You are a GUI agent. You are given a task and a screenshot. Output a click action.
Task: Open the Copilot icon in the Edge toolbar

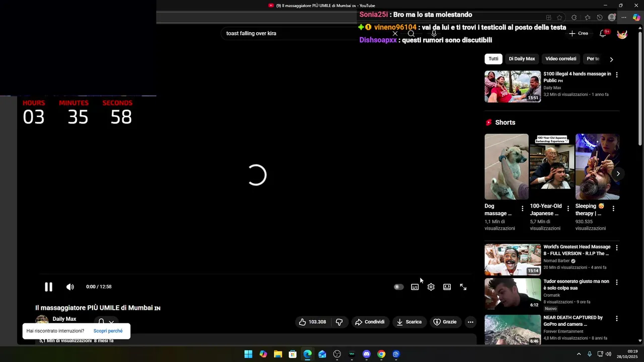click(x=636, y=18)
